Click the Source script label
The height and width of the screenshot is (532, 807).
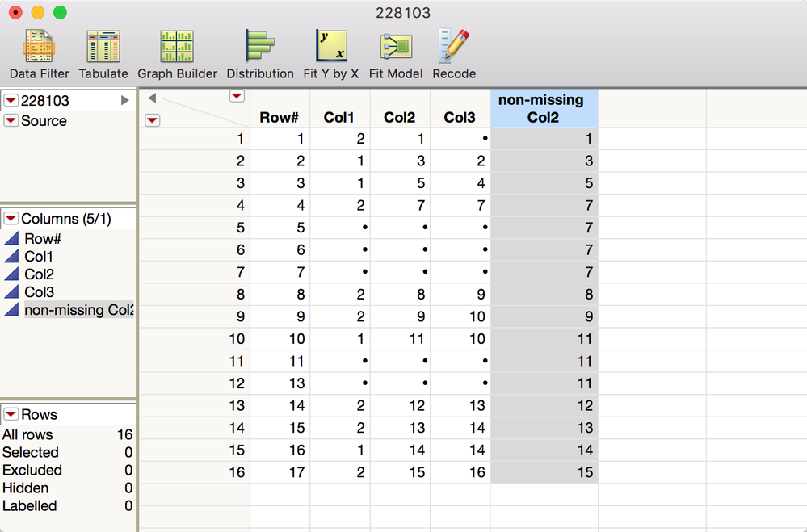pos(44,120)
